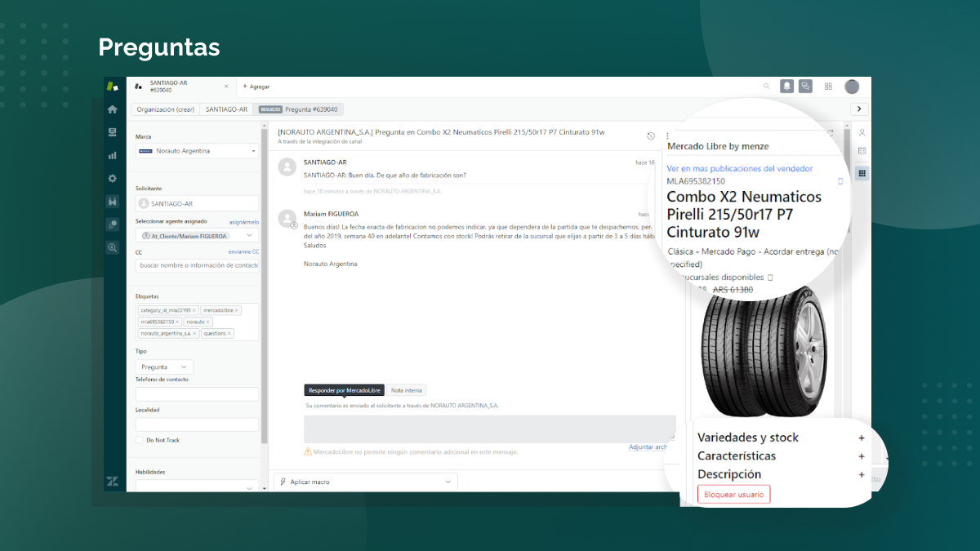Show ticket events history icon
The width and height of the screenshot is (980, 551).
[651, 136]
